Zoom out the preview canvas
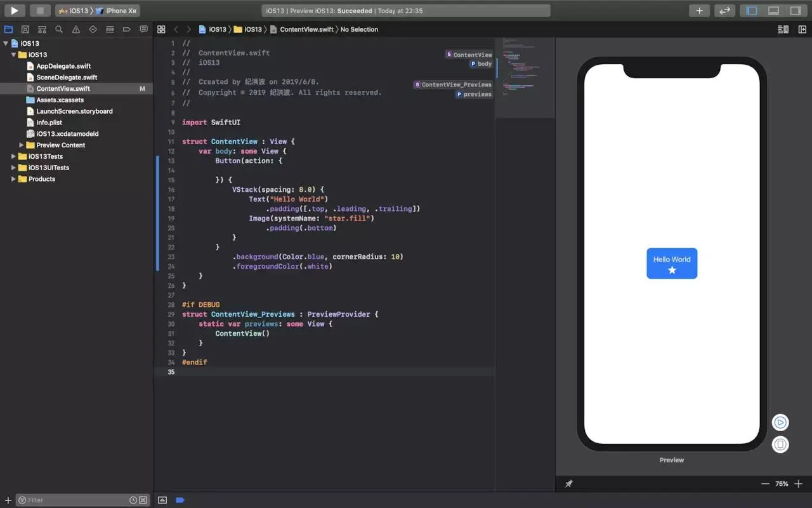The width and height of the screenshot is (812, 508). [x=765, y=484]
